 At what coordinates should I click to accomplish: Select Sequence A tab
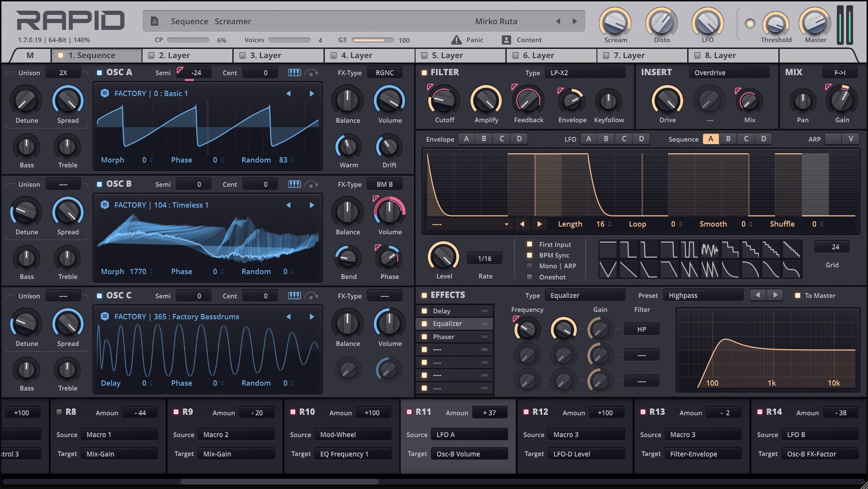710,139
